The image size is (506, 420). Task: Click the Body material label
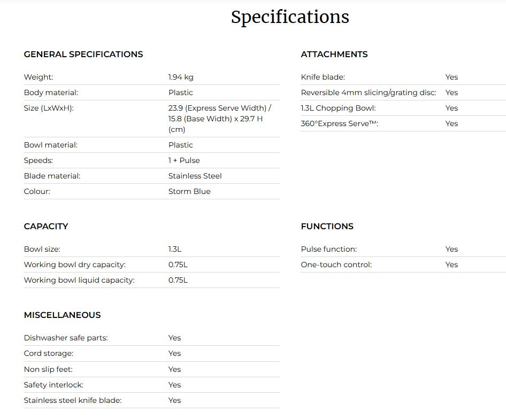51,92
